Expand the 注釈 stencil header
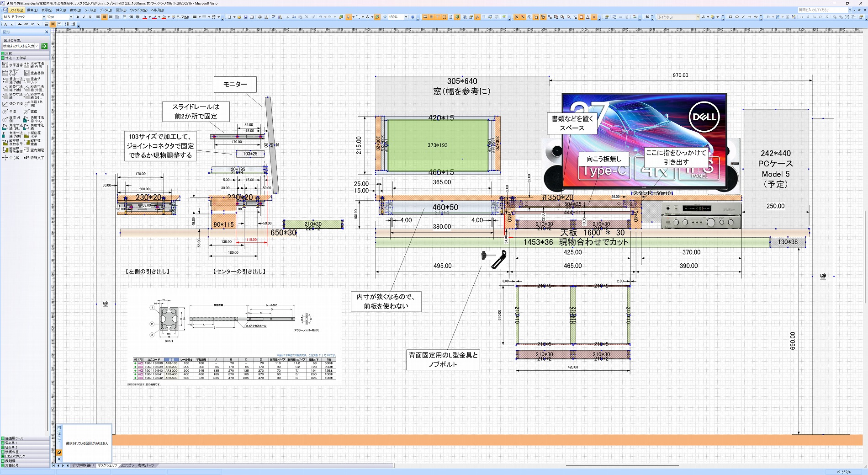868x475 pixels. (x=25, y=53)
